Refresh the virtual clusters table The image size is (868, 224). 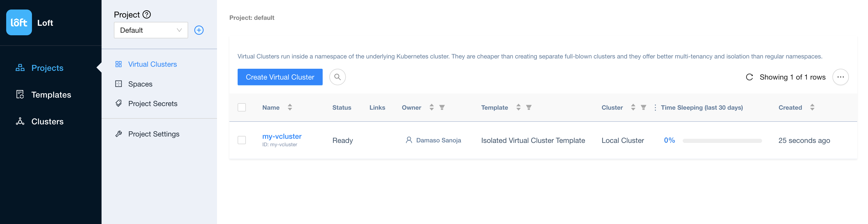[x=749, y=77]
